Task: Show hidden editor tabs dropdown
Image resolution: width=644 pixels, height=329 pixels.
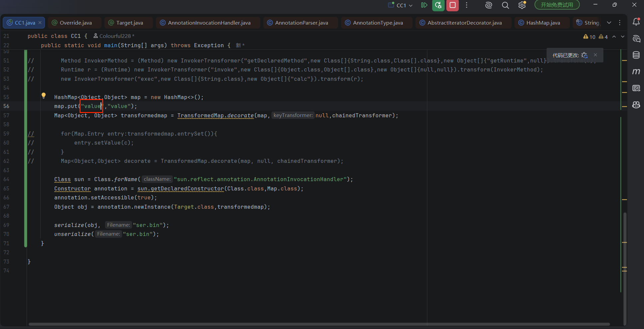Action: click(609, 23)
